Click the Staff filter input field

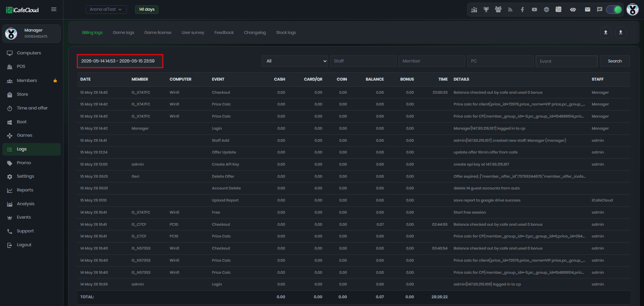pos(363,61)
